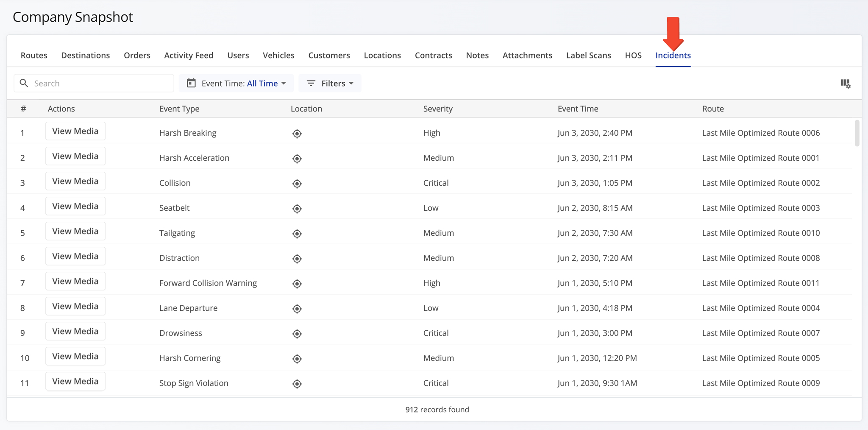
Task: Open location target icon for Tailgating row
Action: pyautogui.click(x=297, y=234)
